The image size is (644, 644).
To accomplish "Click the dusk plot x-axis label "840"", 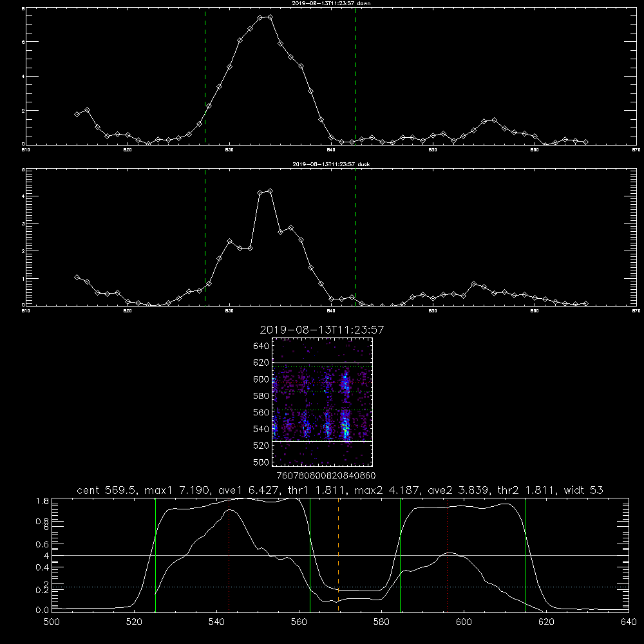I will click(x=331, y=311).
